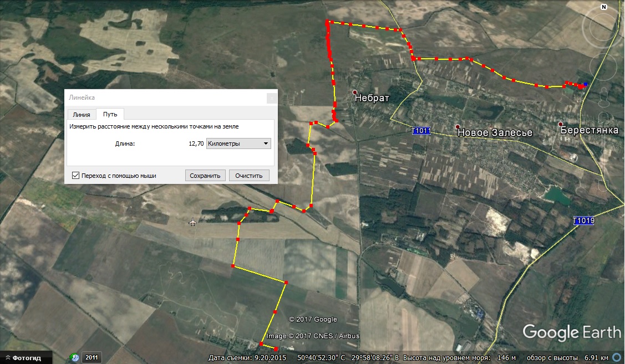
Task: Click the Новое Залесье map label
Action: [495, 132]
